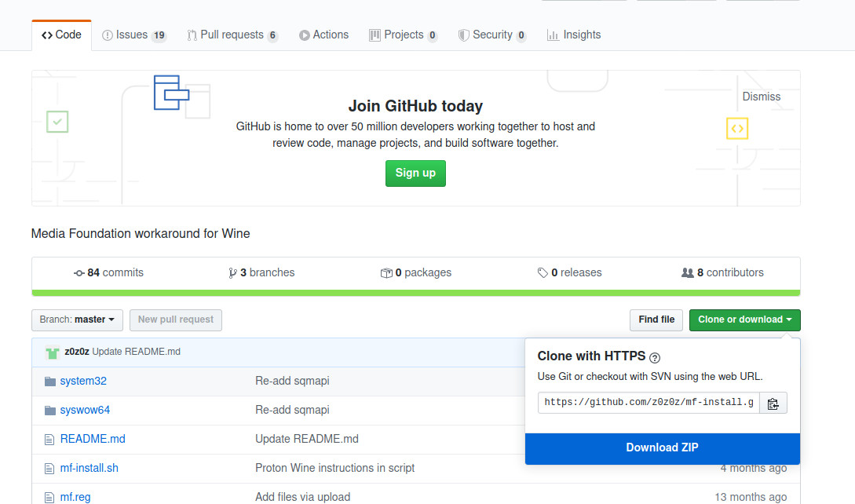
Task: Open the Insights tab
Action: click(574, 35)
